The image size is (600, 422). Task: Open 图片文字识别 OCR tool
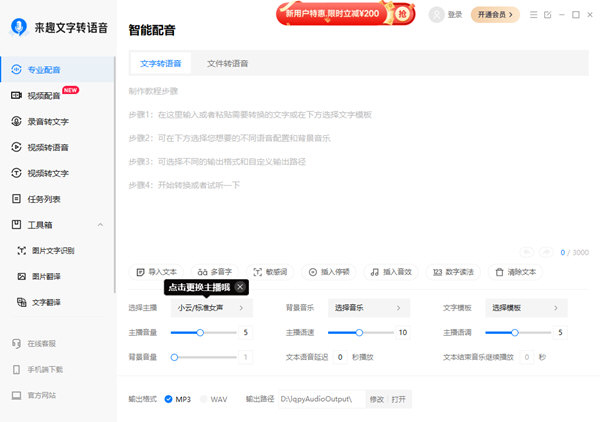pyautogui.click(x=53, y=250)
